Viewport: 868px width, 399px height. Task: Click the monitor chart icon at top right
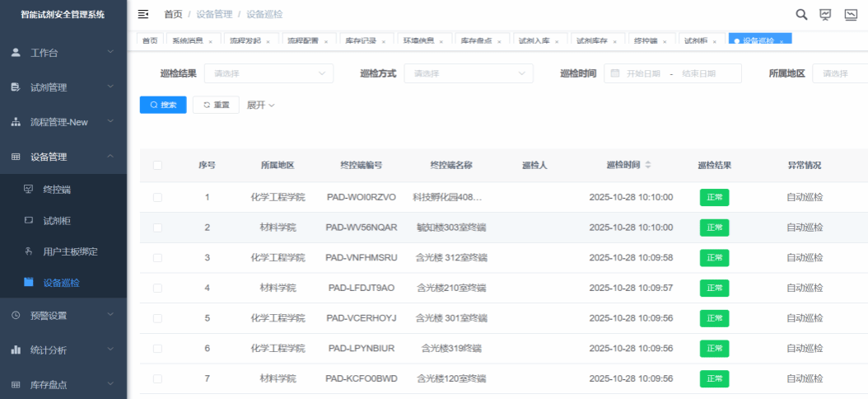(x=851, y=14)
